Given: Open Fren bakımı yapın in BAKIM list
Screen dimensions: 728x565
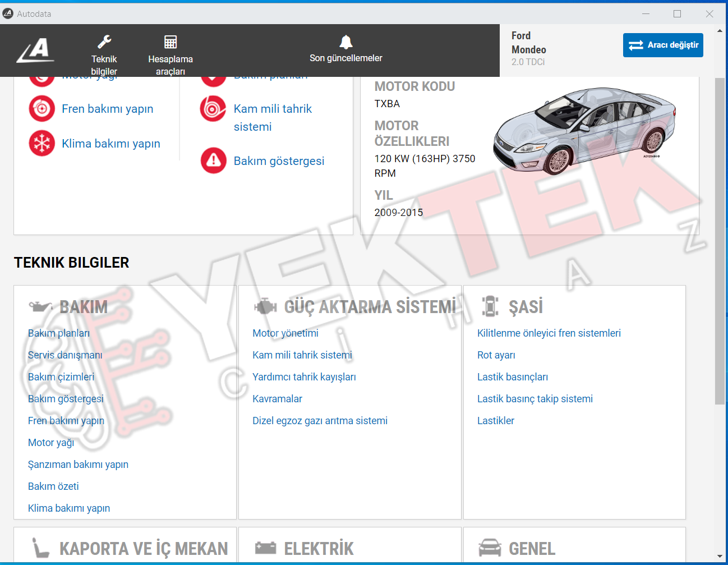Looking at the screenshot, I should (x=66, y=421).
